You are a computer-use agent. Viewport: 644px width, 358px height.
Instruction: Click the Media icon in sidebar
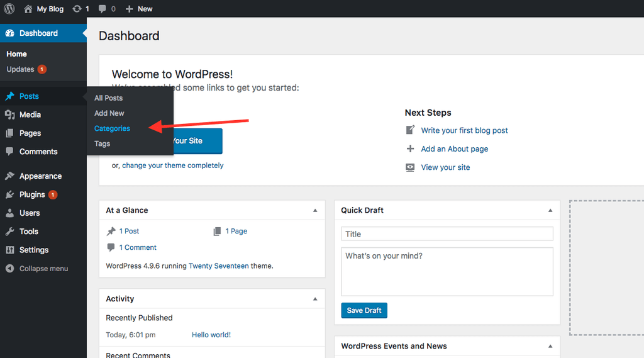[x=10, y=115]
